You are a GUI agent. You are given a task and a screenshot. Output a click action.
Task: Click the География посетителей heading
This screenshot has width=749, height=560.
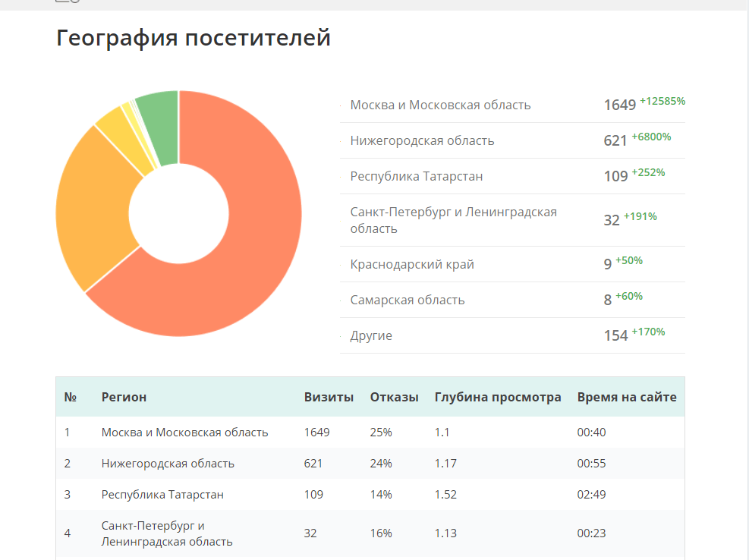pyautogui.click(x=194, y=38)
